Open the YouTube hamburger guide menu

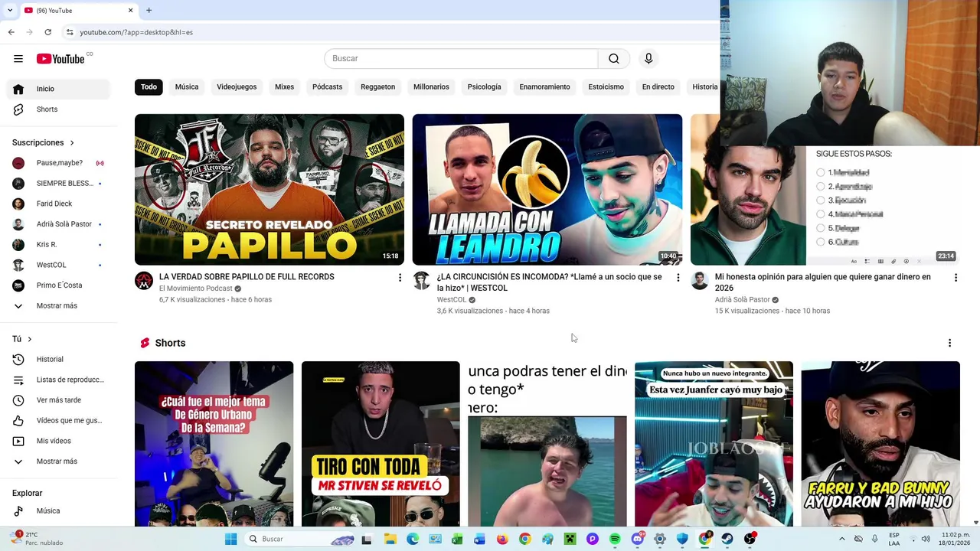click(x=18, y=59)
